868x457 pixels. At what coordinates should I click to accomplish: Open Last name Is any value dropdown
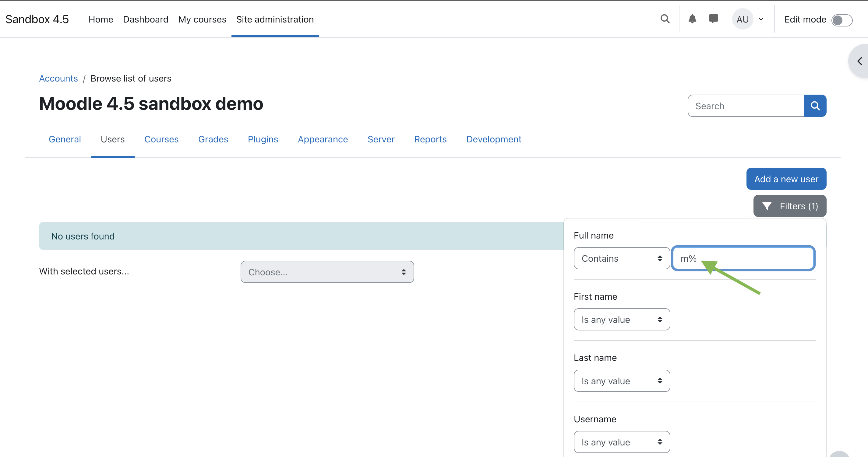622,381
